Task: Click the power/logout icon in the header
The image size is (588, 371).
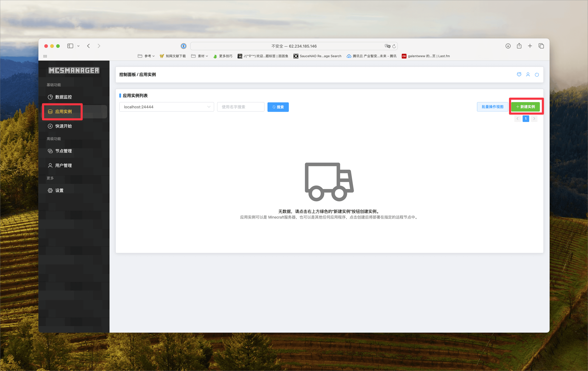Action: coord(537,75)
